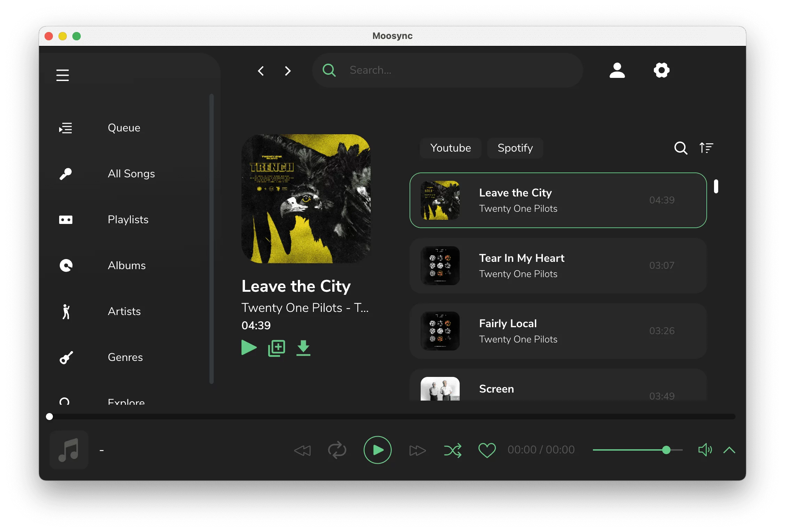Open the All Songs page

131,174
